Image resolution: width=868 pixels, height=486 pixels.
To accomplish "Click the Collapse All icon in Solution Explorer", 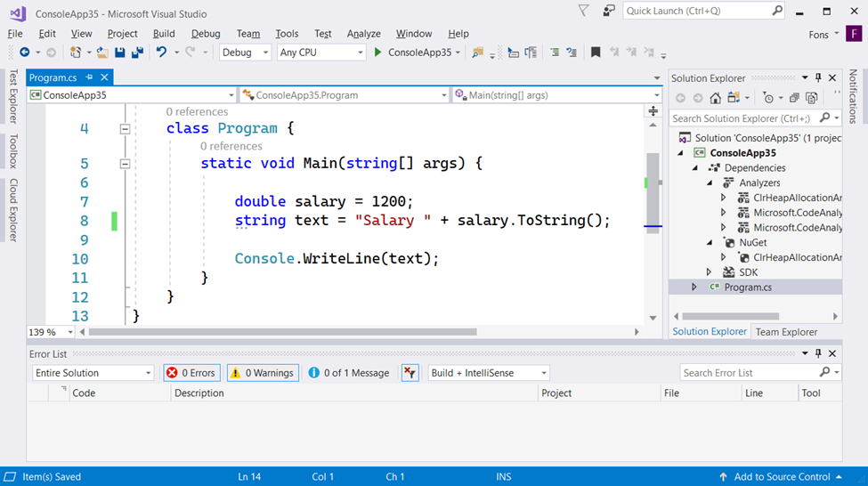I will (x=794, y=98).
